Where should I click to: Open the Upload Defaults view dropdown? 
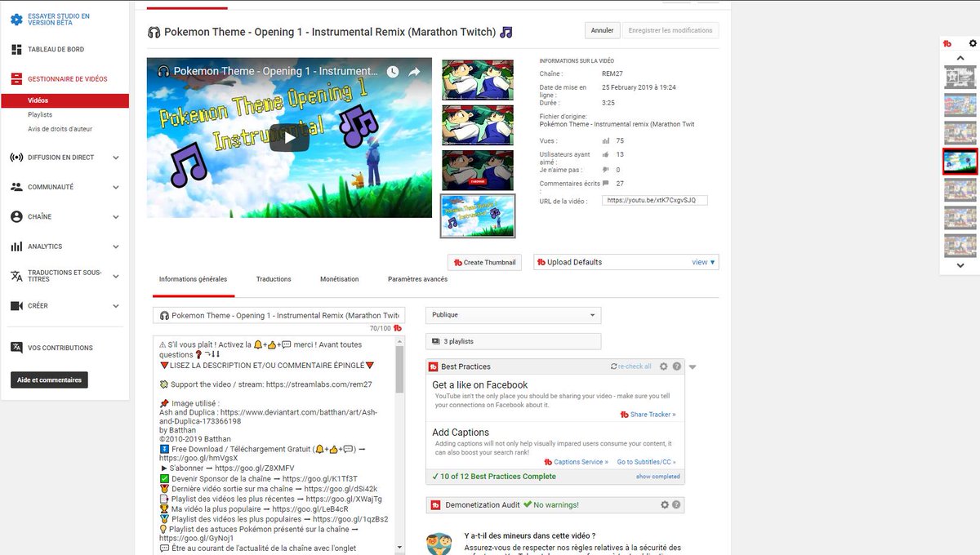[703, 262]
